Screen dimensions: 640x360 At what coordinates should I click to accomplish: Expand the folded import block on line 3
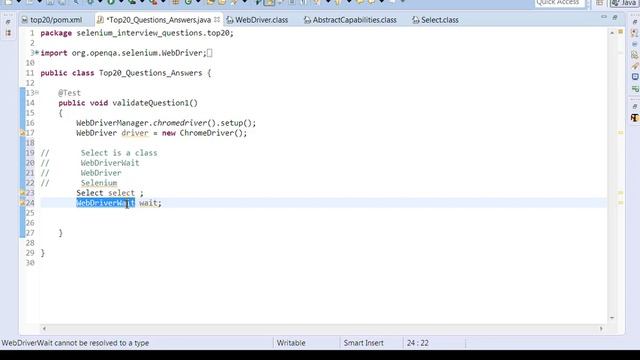[x=37, y=53]
